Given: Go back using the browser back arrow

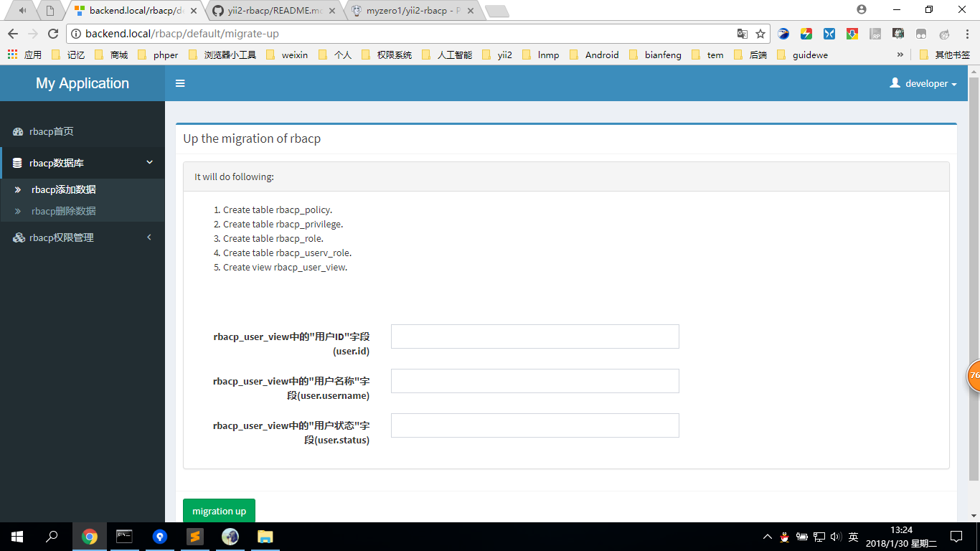Looking at the screenshot, I should click(13, 34).
